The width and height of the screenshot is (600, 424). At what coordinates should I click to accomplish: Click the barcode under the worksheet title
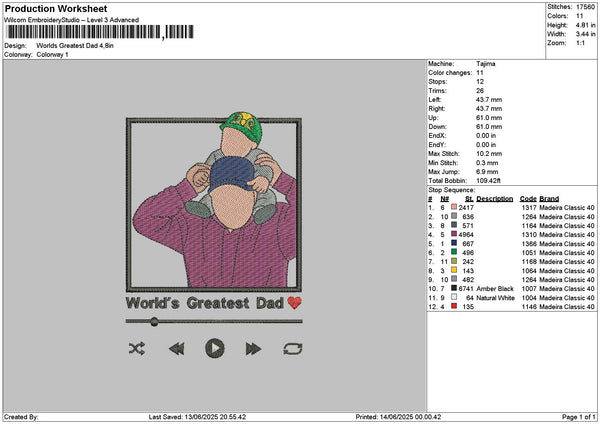(x=100, y=32)
